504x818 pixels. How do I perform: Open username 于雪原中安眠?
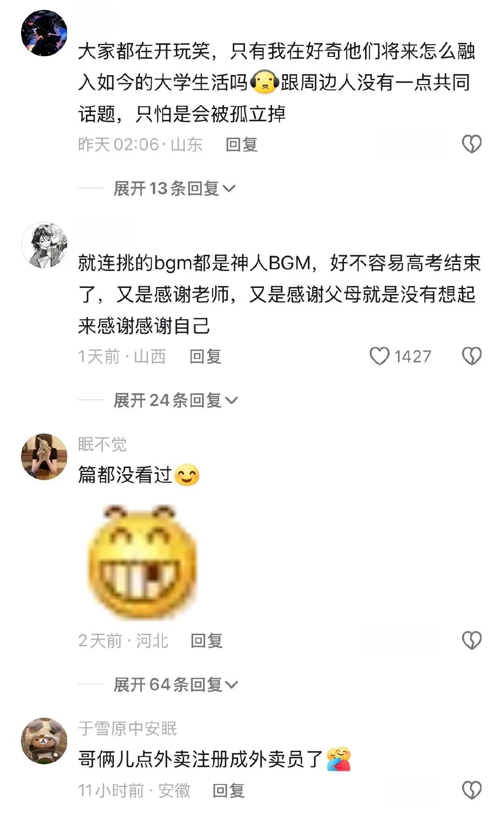point(127,728)
